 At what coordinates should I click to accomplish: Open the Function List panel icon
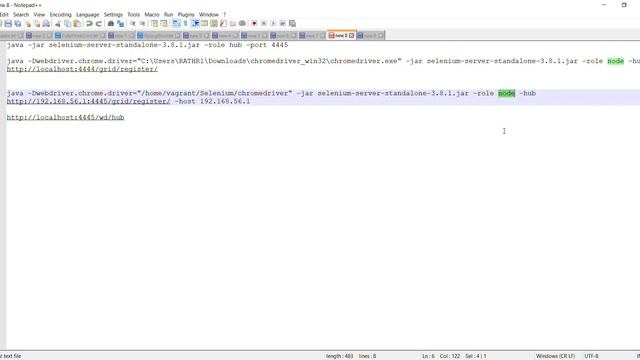click(223, 24)
